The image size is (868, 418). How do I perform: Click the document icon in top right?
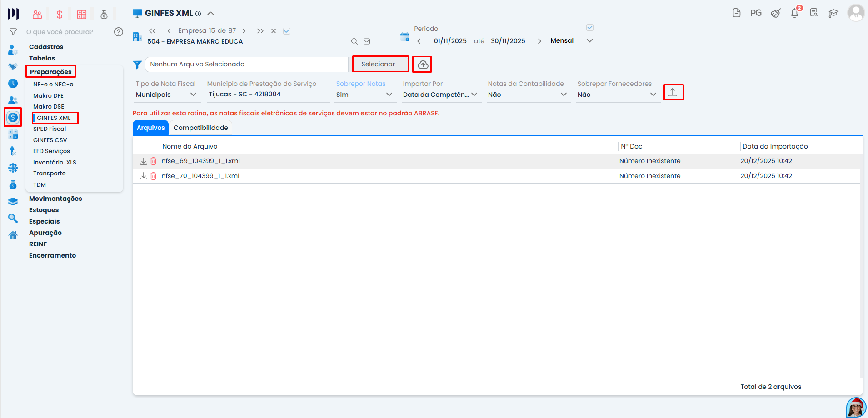tap(737, 13)
